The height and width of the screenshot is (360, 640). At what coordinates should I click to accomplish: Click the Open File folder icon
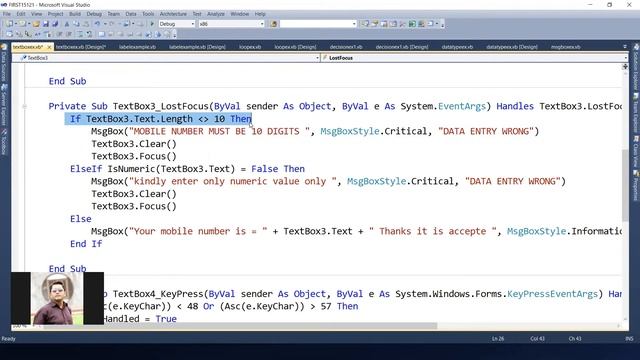(x=36, y=24)
